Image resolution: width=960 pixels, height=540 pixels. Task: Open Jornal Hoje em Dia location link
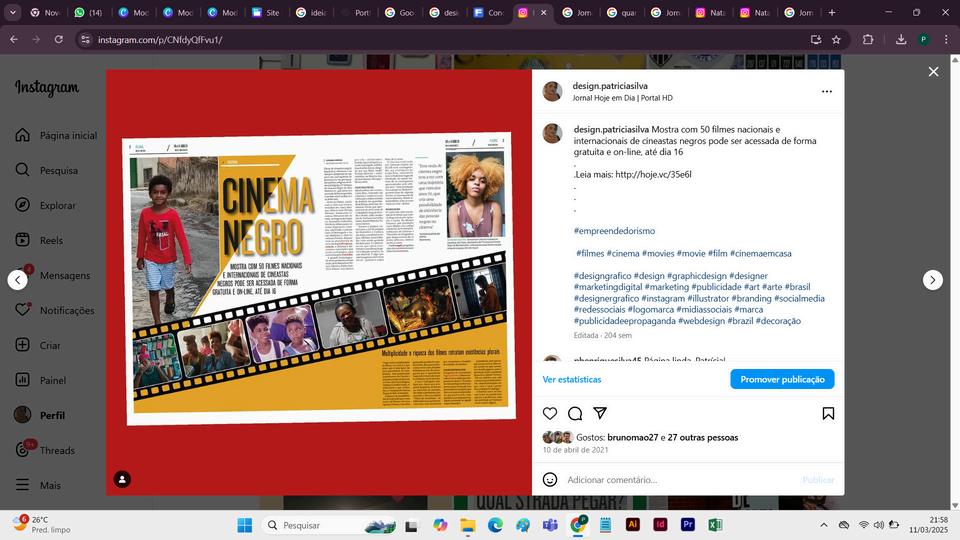(622, 98)
